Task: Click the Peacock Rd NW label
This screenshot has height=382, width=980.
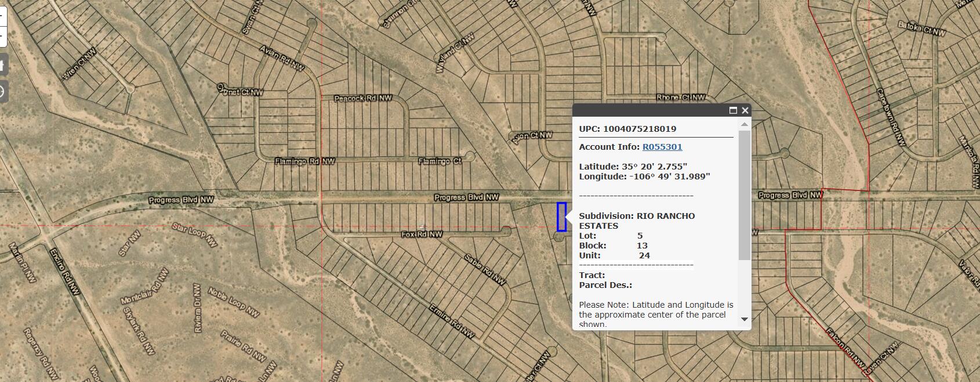Action: (363, 98)
